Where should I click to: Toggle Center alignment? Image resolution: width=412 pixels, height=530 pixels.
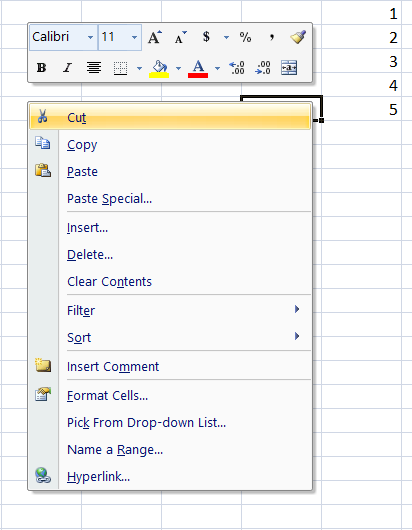tap(94, 68)
